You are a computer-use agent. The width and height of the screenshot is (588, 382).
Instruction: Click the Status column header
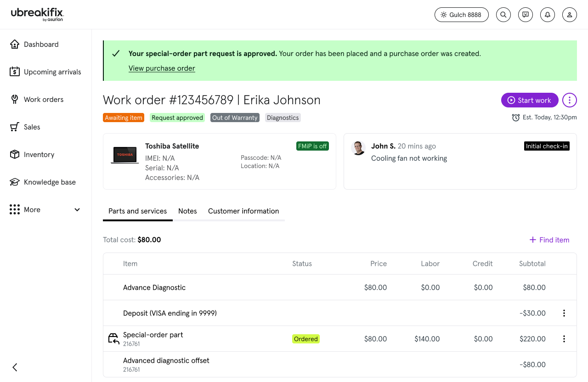click(302, 264)
